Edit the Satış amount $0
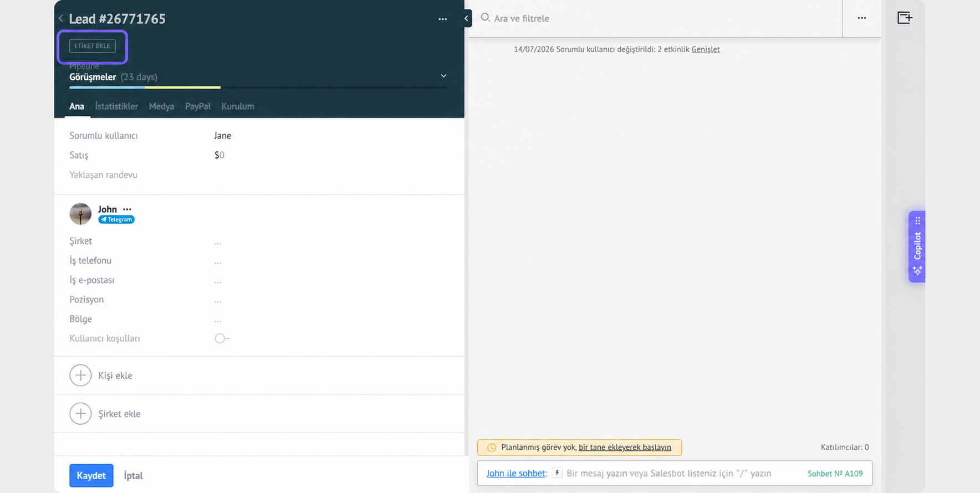The image size is (980, 493). (x=220, y=155)
